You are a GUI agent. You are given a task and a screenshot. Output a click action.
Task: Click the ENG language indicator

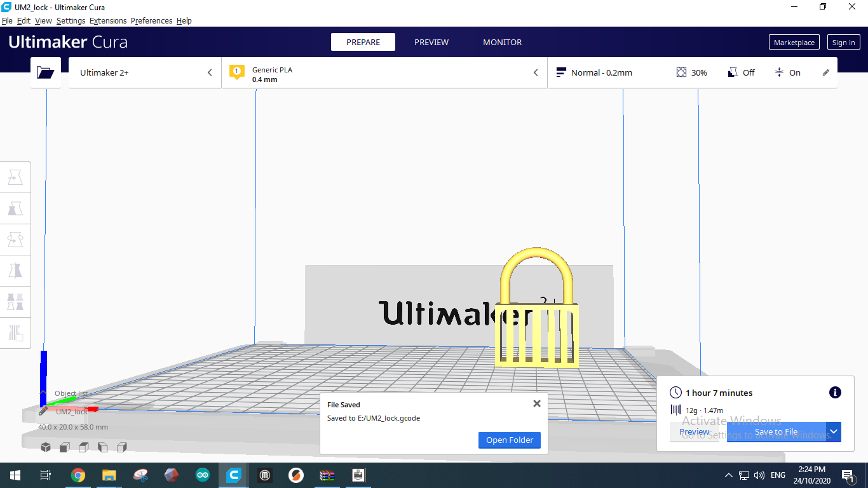[778, 475]
